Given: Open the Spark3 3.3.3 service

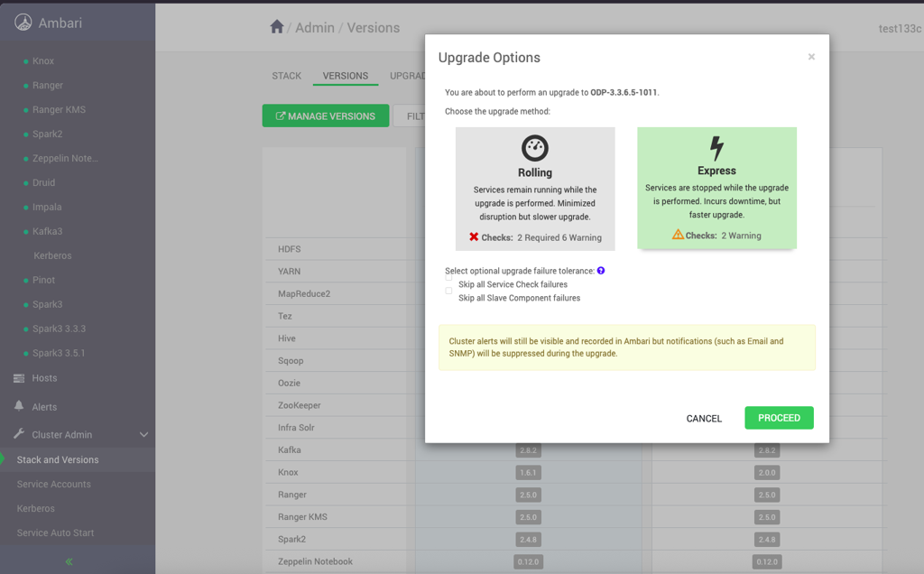Looking at the screenshot, I should 59,329.
